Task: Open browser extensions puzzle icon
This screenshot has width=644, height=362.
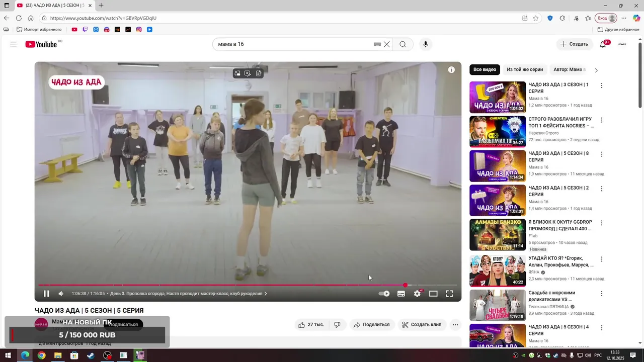Action: coord(562,18)
